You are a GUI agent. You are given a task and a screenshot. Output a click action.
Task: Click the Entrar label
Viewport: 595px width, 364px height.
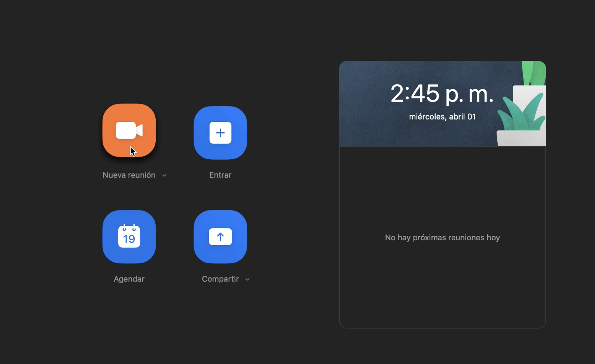point(220,175)
